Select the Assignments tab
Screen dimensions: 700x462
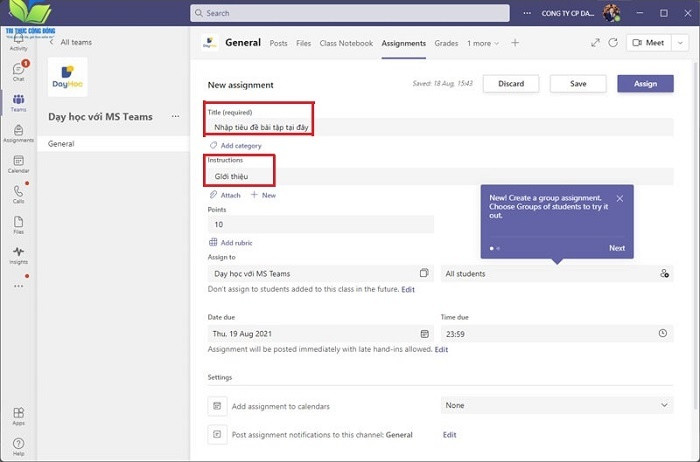403,43
